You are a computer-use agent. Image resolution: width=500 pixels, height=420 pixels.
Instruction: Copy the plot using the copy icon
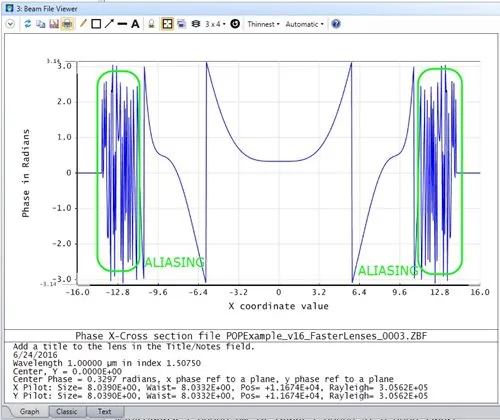coord(41,24)
